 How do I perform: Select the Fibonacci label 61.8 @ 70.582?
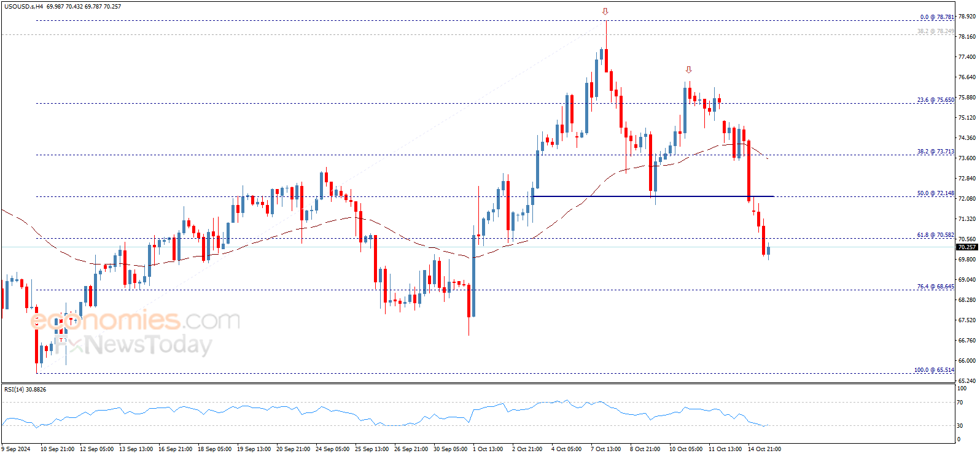[936, 235]
